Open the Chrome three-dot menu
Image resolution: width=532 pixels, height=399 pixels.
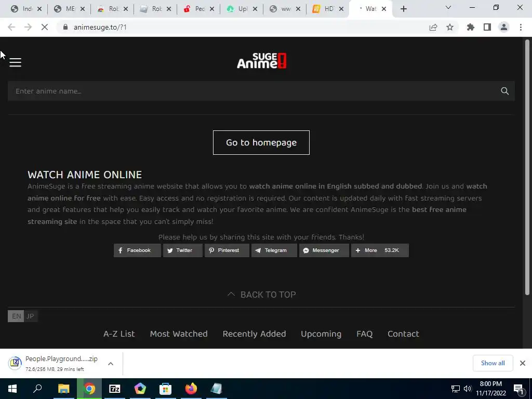coord(521,27)
